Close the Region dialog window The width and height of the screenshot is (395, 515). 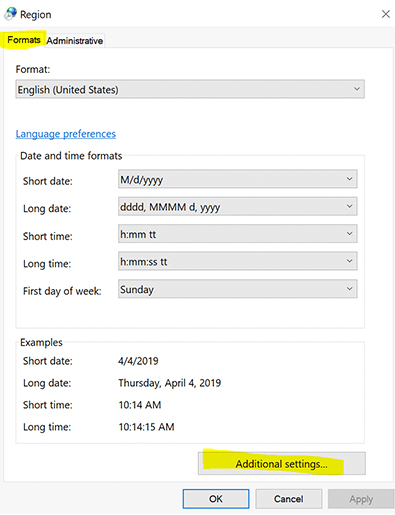click(x=386, y=14)
